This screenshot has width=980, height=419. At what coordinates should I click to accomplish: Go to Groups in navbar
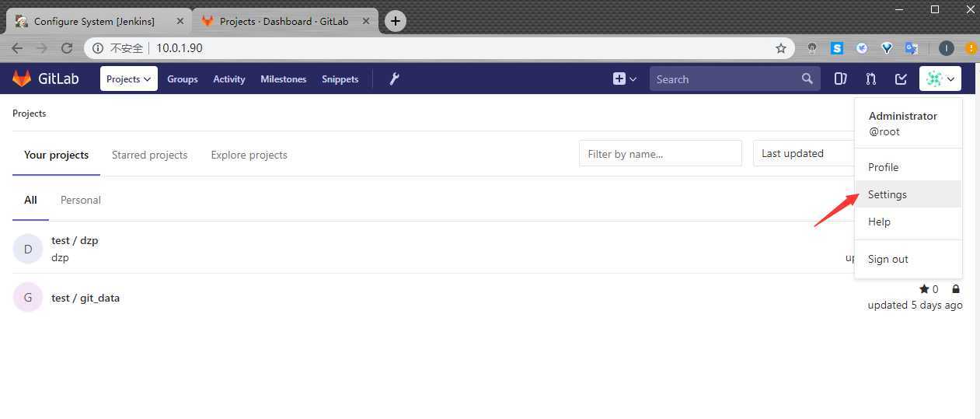tap(183, 79)
